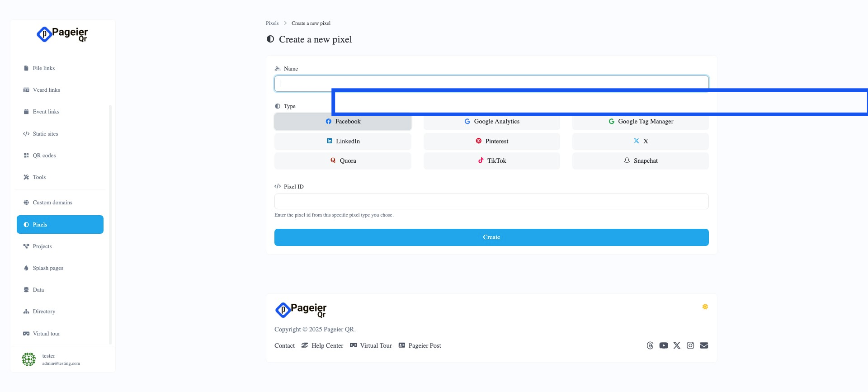
Task: Focus the Pixel ID input field
Action: coord(491,202)
